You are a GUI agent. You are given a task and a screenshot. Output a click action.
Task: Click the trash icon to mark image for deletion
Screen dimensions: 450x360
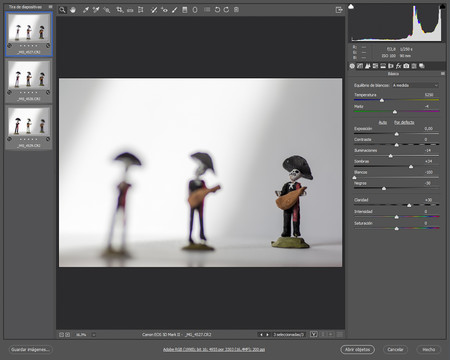pyautogui.click(x=236, y=10)
